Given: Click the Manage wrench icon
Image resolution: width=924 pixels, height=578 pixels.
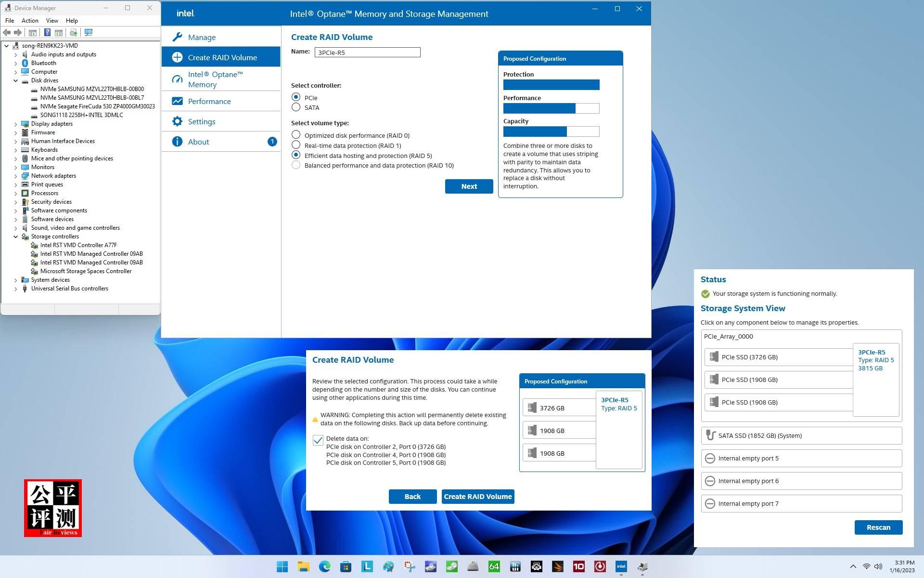Looking at the screenshot, I should tap(177, 37).
